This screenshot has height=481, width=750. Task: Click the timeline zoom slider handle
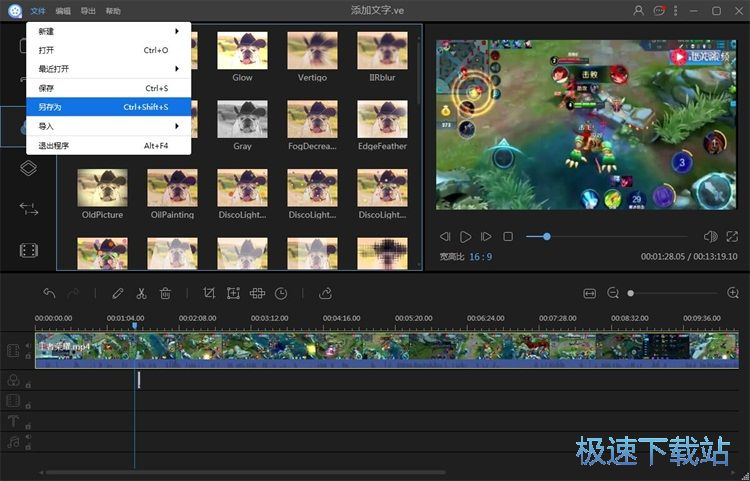click(630, 293)
